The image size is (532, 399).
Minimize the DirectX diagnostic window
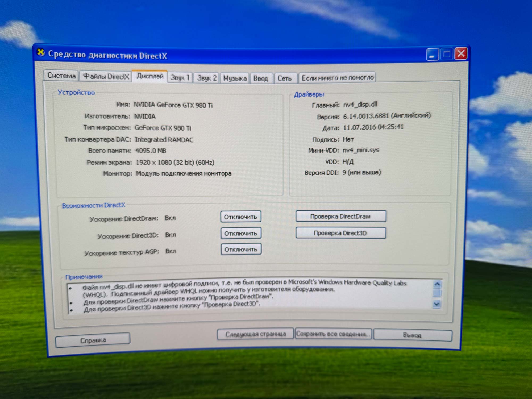(x=432, y=55)
